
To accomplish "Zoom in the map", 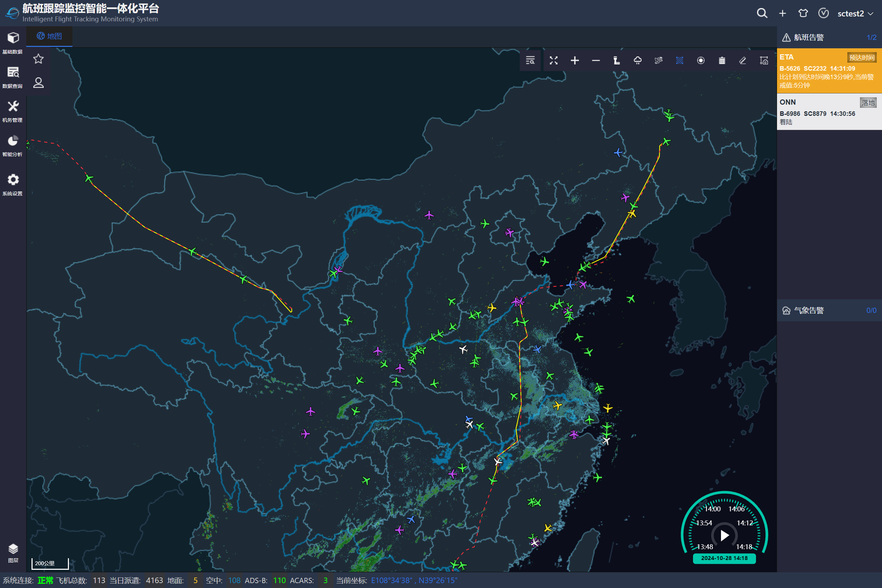I will coord(574,60).
